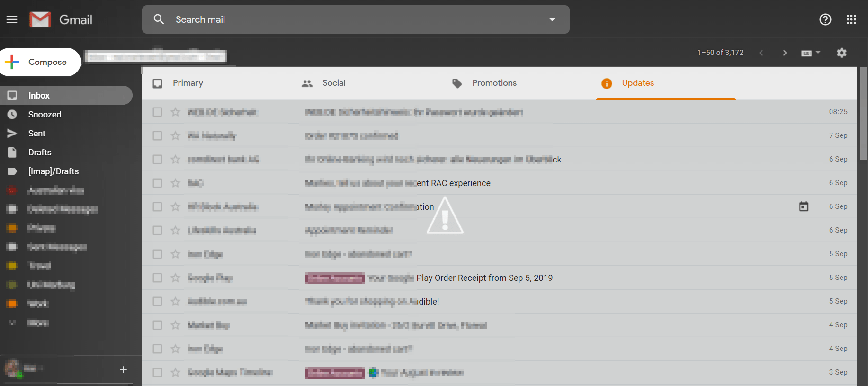Viewport: 868px width, 386px height.
Task: Click the plus icon beside the chat avatar
Action: [123, 369]
